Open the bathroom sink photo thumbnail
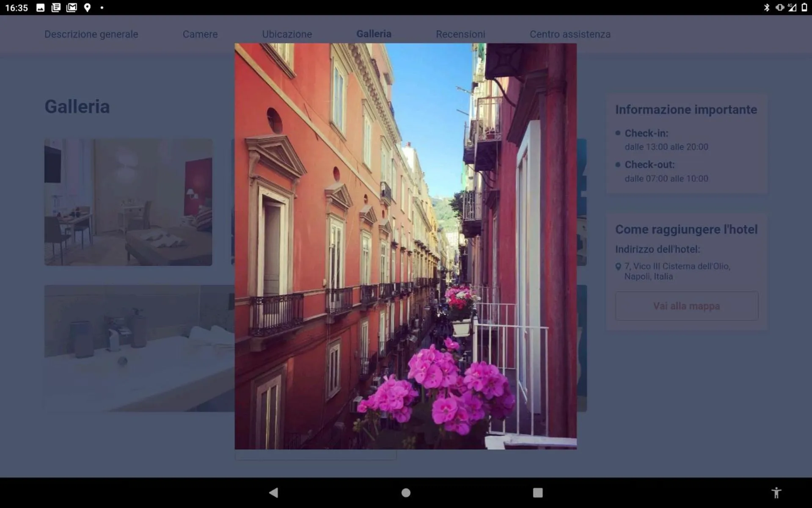Screen dimensions: 812x508 pos(139,348)
